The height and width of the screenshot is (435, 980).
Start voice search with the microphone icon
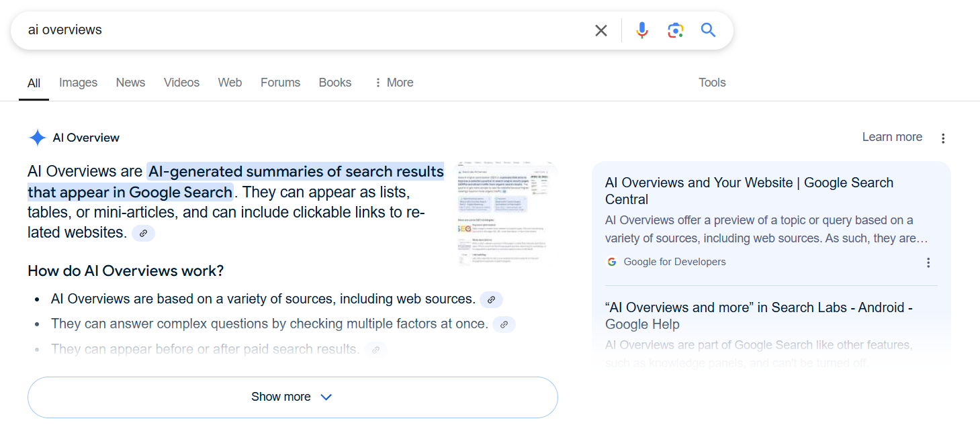click(x=642, y=30)
